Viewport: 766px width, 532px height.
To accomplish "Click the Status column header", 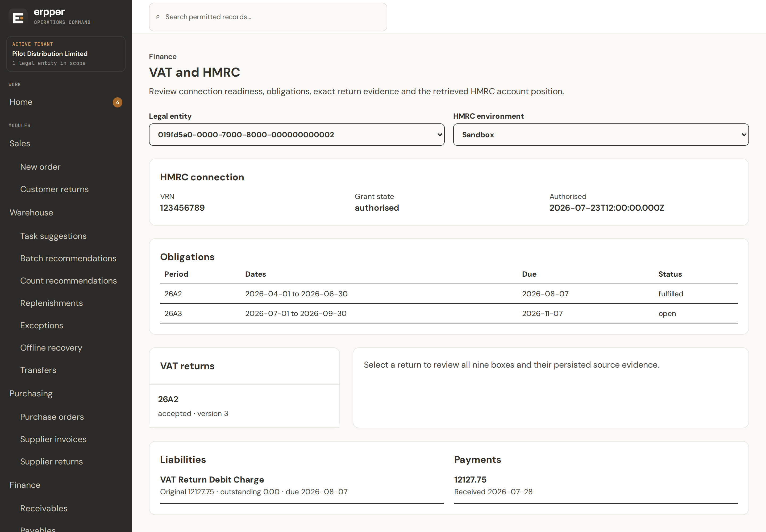I will [x=670, y=274].
